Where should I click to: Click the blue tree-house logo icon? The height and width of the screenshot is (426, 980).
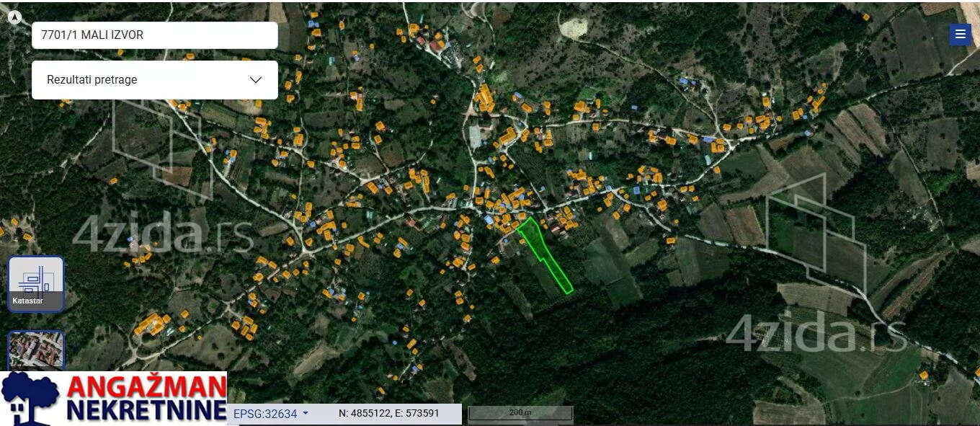click(30, 399)
